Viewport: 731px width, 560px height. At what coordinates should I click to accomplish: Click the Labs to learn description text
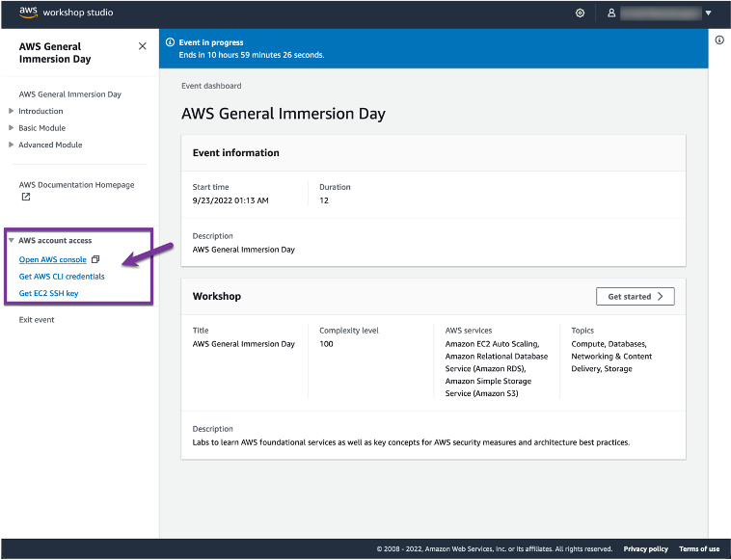(411, 442)
